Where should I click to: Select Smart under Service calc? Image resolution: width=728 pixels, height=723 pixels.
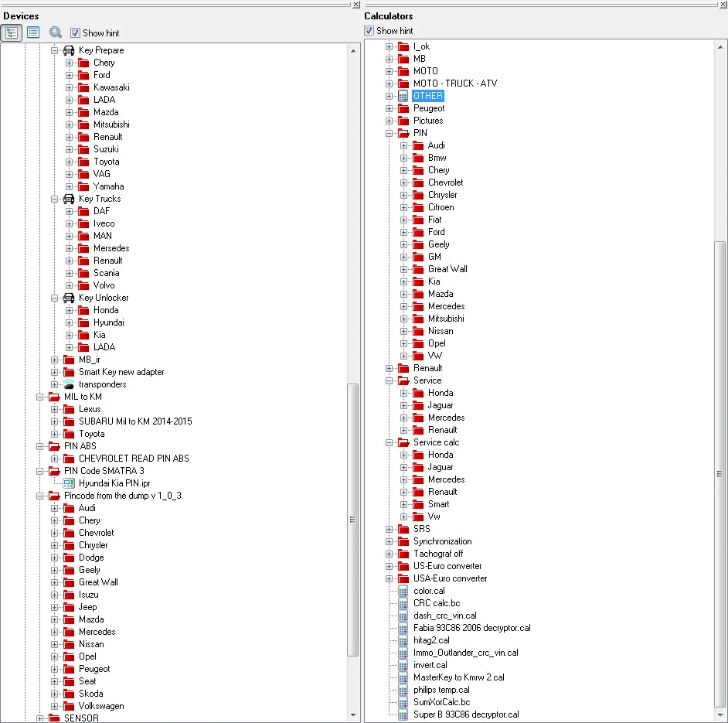click(439, 504)
